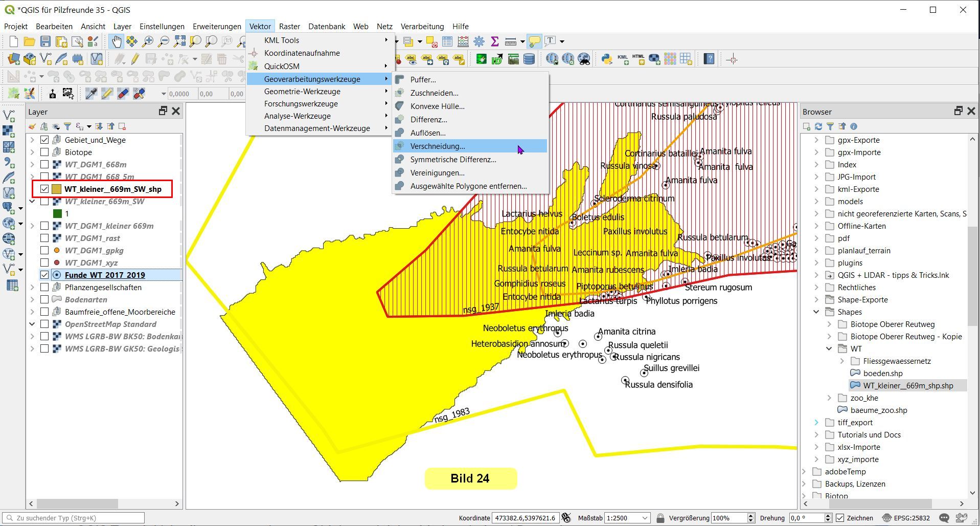
Task: Uncheck the Gebiet_und_Wege layer
Action: point(44,140)
